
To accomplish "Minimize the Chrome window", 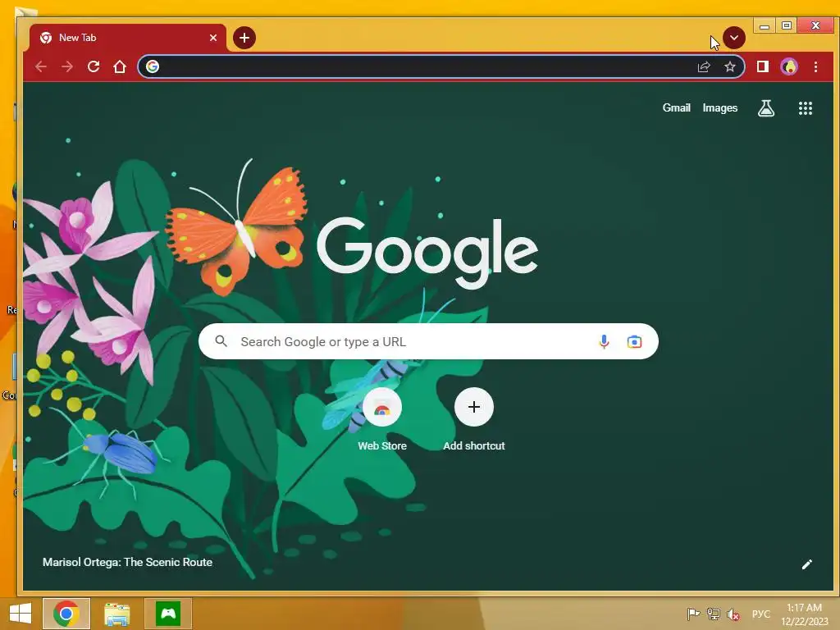I will tap(765, 25).
